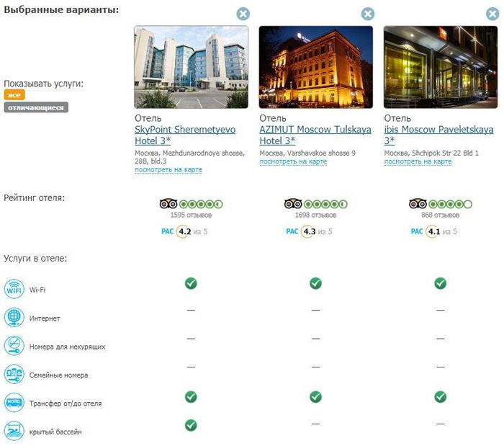
Task: Open SkyPoint Sheremetyevo Hotel 3* link
Action: click(x=185, y=135)
